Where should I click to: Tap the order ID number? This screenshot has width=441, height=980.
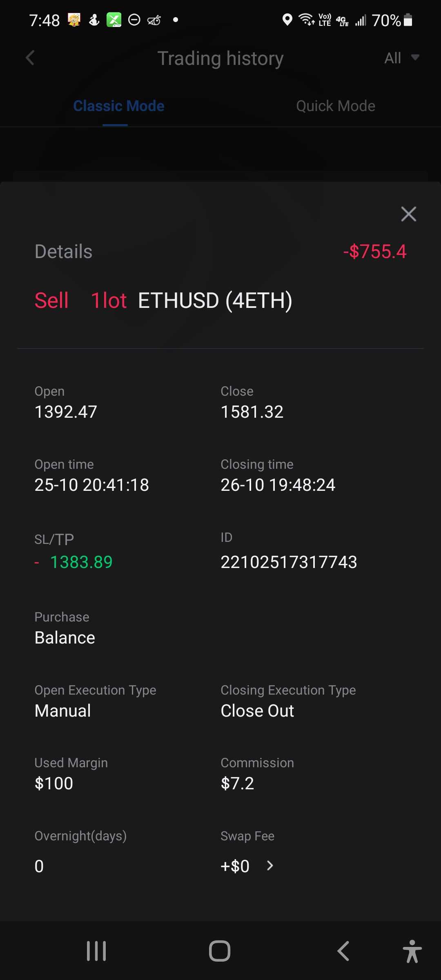pyautogui.click(x=289, y=562)
